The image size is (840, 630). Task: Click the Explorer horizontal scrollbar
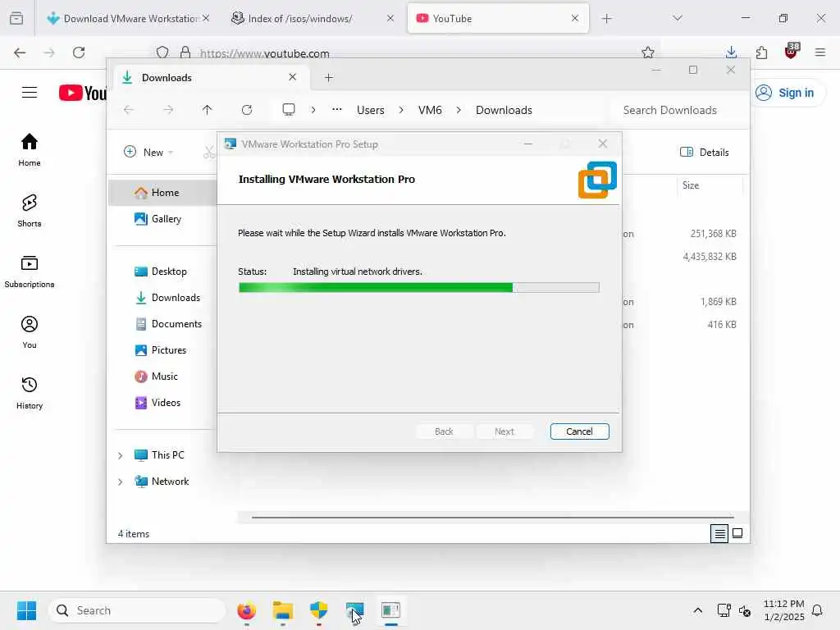click(492, 518)
